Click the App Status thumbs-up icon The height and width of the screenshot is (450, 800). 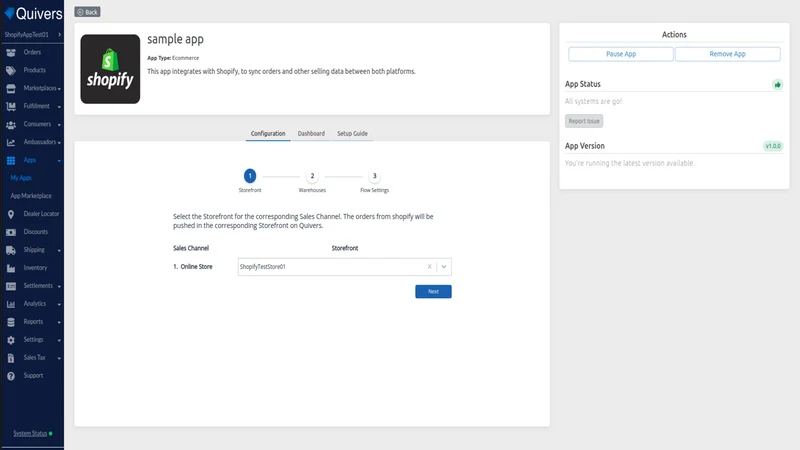coord(777,85)
